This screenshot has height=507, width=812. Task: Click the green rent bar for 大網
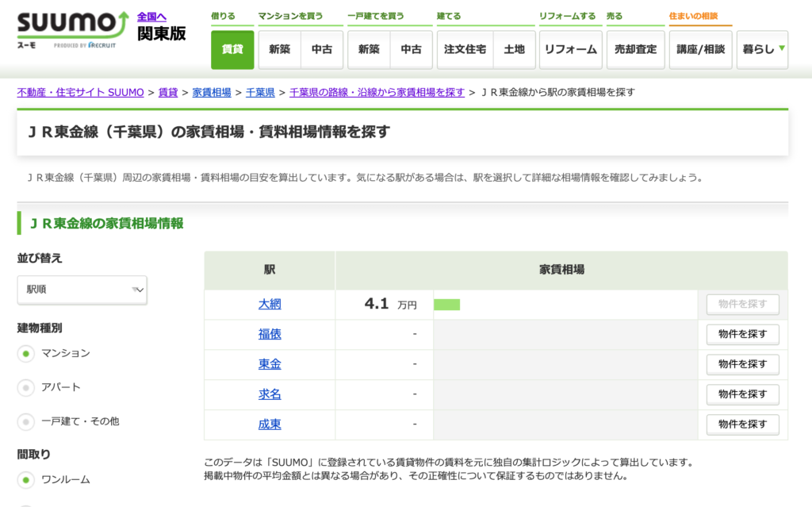447,305
